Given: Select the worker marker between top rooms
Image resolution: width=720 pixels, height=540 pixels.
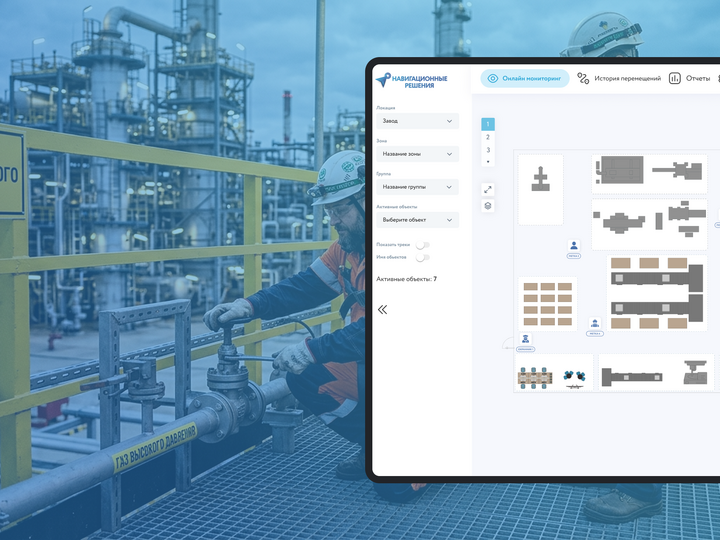Looking at the screenshot, I should click(x=574, y=245).
